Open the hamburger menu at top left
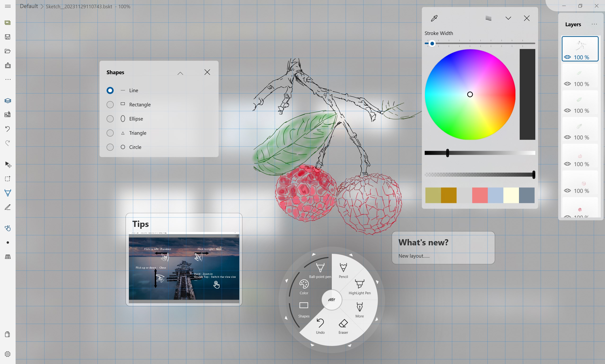 pos(8,6)
